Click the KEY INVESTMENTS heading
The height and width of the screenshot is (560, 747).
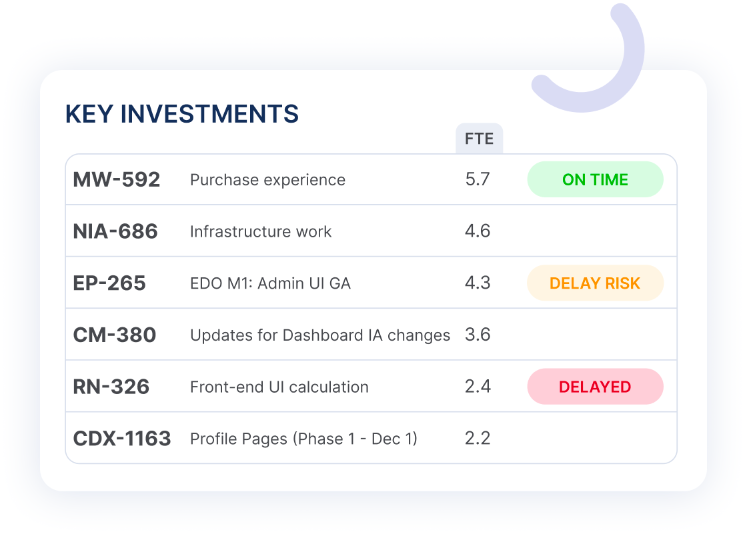tap(182, 114)
